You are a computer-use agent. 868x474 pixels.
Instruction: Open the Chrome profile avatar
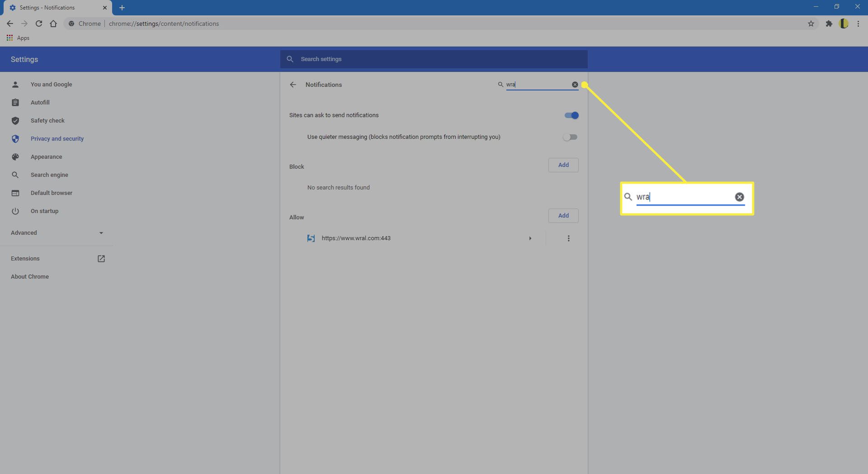pos(844,24)
